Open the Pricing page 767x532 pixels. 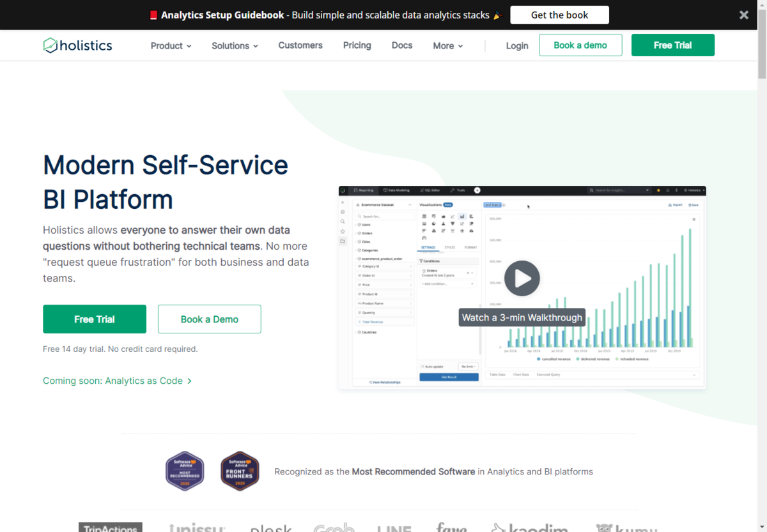click(x=357, y=45)
